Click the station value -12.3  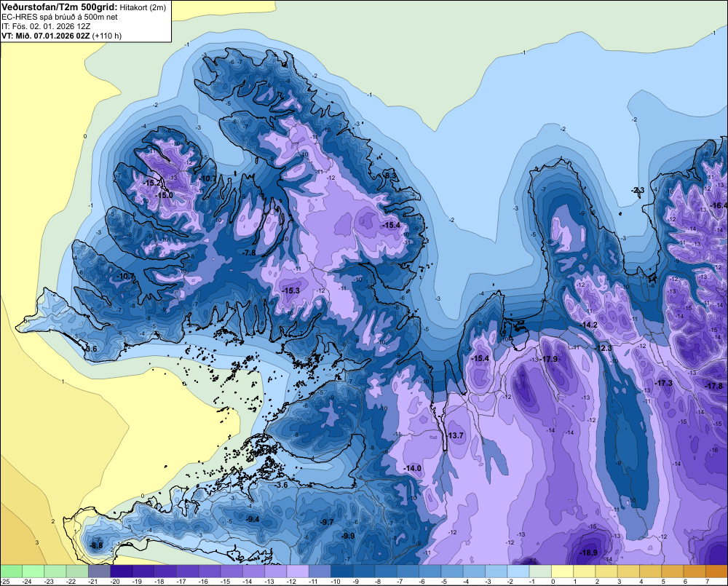[x=603, y=348]
